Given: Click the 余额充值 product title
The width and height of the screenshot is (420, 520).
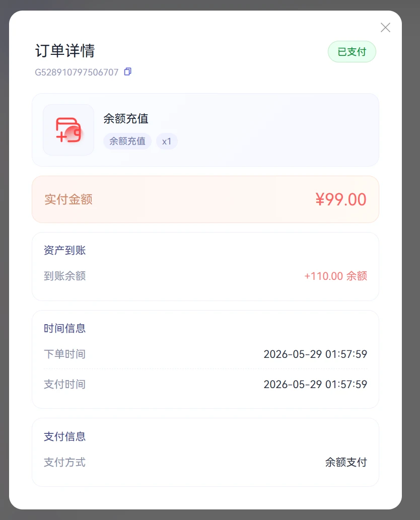Looking at the screenshot, I should 126,118.
